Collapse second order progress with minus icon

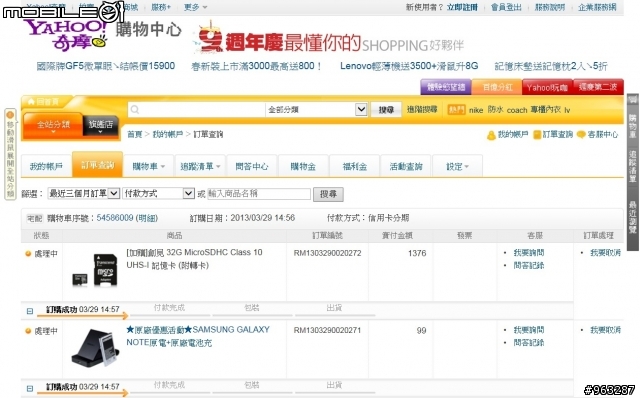coord(30,388)
